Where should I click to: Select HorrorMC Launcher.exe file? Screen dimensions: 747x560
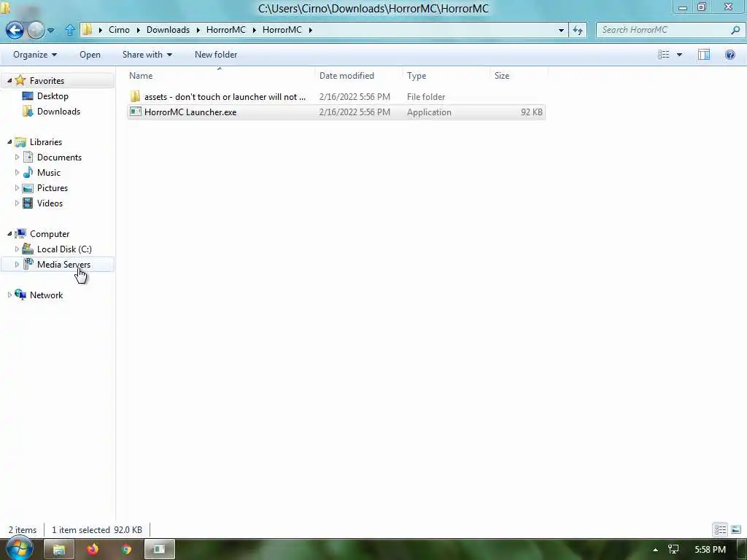click(x=336, y=112)
